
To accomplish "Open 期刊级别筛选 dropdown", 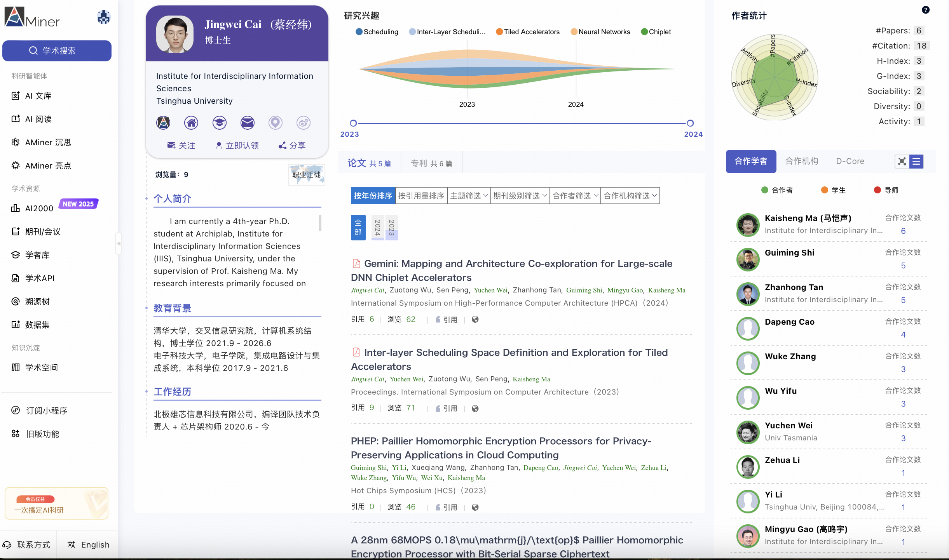I will pos(520,196).
